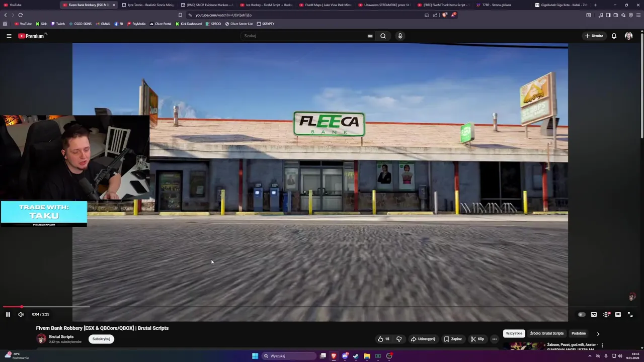Open the SKRYPTY bookmarks folder

[266, 24]
